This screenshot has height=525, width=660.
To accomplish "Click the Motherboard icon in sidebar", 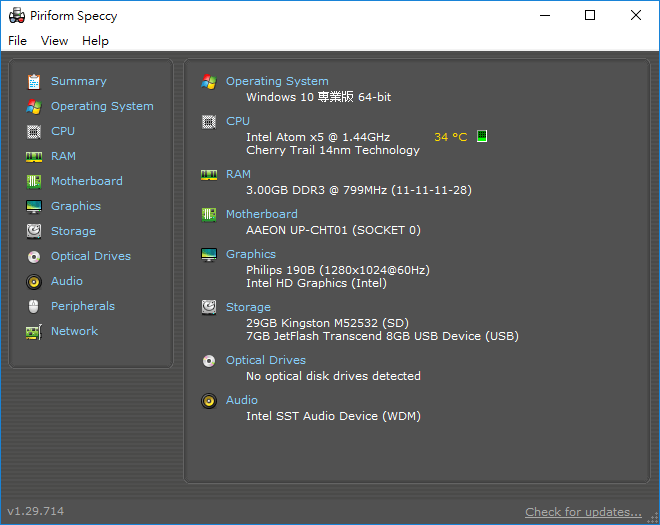I will pyautogui.click(x=34, y=181).
